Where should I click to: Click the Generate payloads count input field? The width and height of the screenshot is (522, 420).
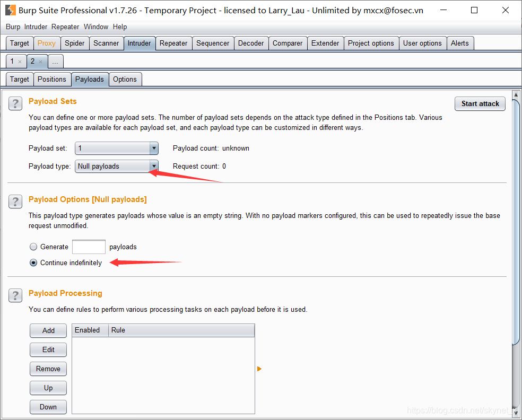pyautogui.click(x=89, y=247)
